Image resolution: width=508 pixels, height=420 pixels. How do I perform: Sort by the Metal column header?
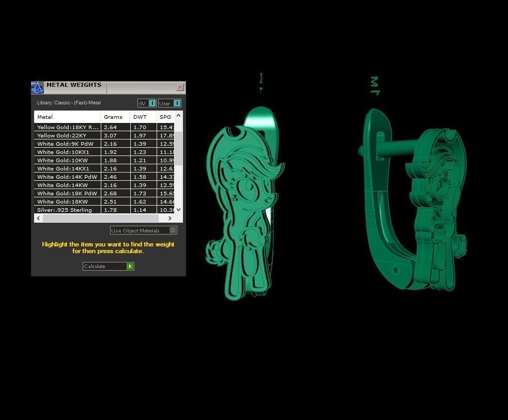[67, 117]
